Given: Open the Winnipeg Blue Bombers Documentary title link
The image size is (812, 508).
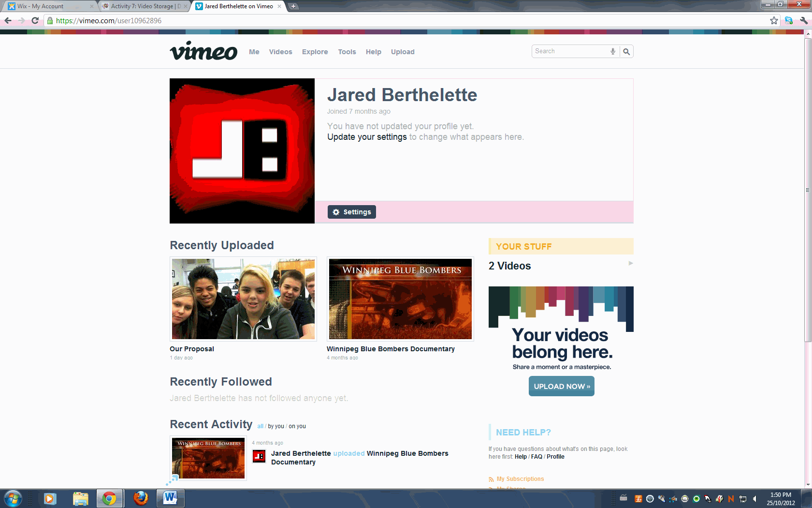Looking at the screenshot, I should (x=391, y=349).
